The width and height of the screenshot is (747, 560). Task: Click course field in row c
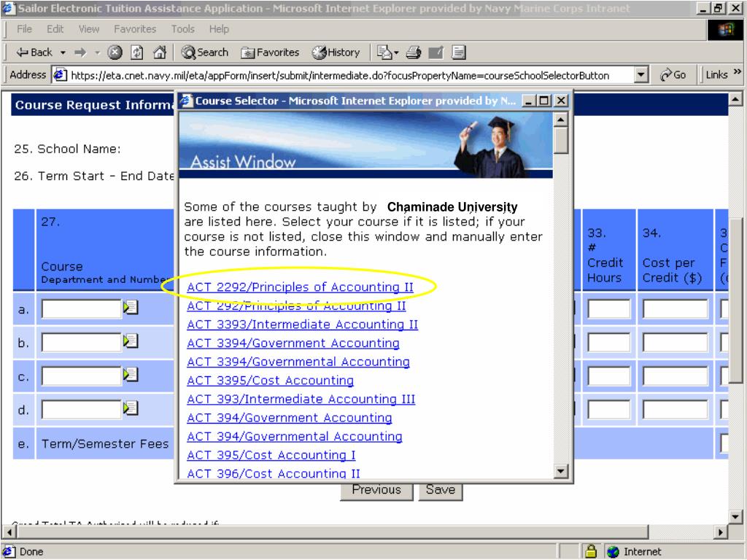coord(82,376)
